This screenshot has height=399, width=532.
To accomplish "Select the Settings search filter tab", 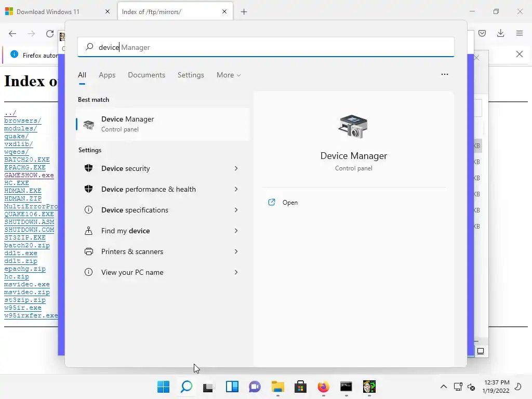I will (191, 75).
